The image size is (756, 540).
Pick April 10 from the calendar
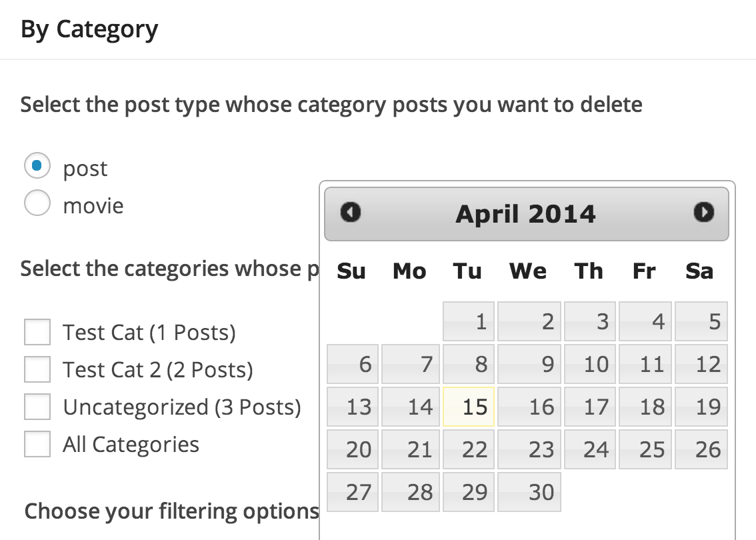(590, 365)
